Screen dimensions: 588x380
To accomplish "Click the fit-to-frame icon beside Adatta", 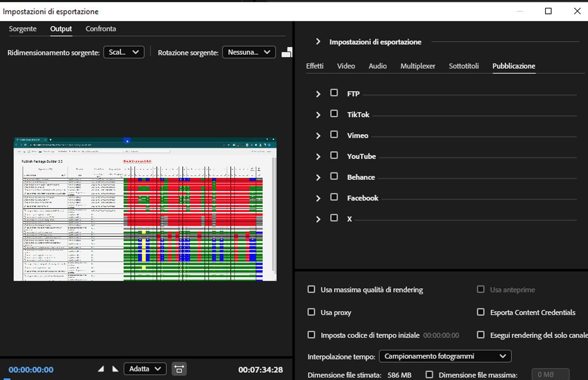I will pyautogui.click(x=179, y=369).
